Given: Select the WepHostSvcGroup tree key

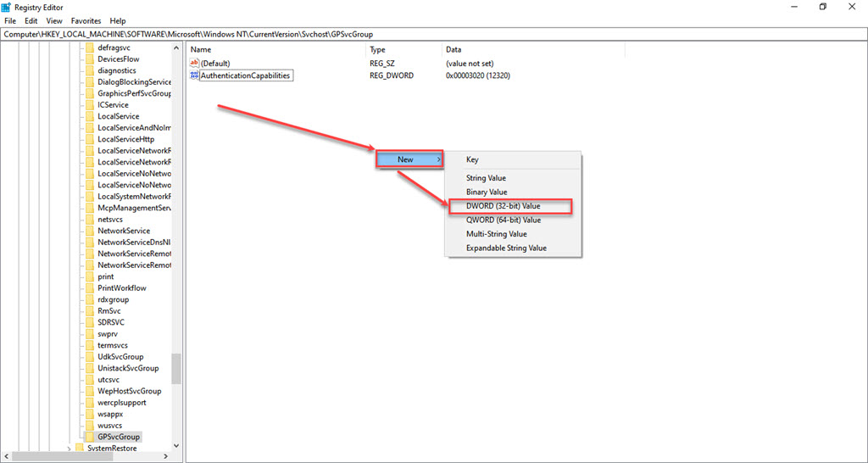Looking at the screenshot, I should tap(129, 391).
